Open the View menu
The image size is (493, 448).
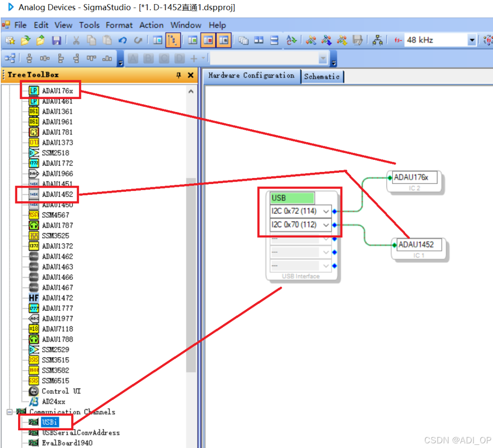point(63,25)
